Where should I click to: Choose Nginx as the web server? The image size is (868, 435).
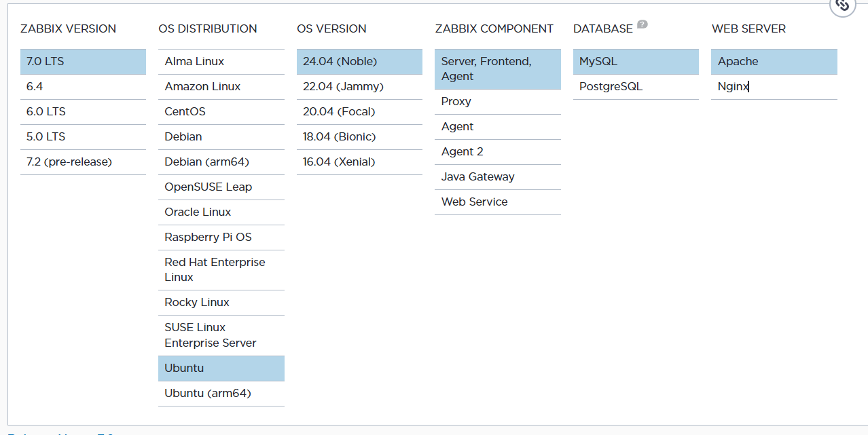(774, 87)
